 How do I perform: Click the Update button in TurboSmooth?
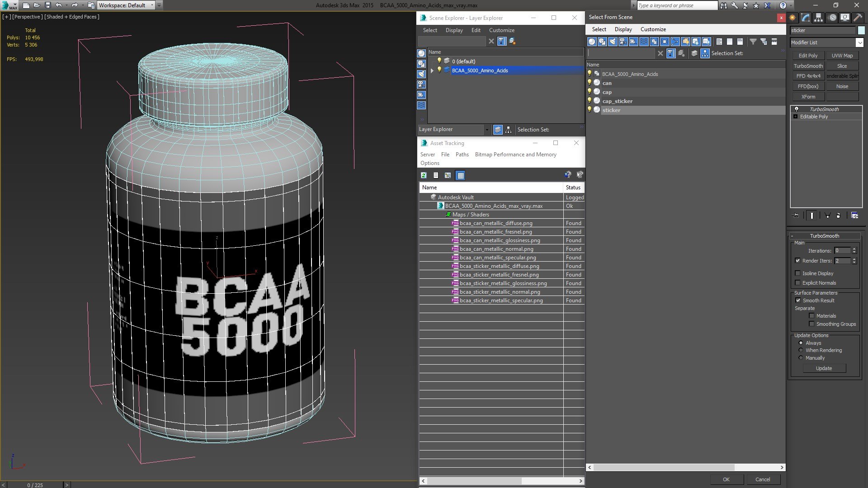(824, 368)
